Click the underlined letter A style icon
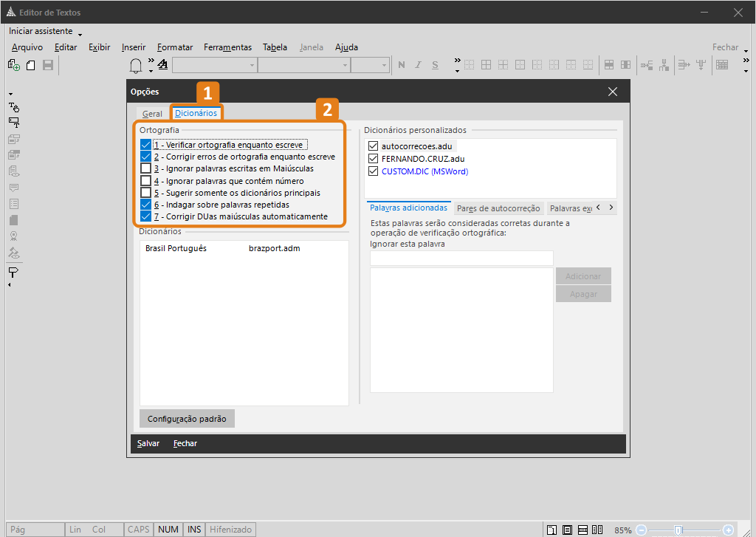The width and height of the screenshot is (756, 537). click(163, 65)
